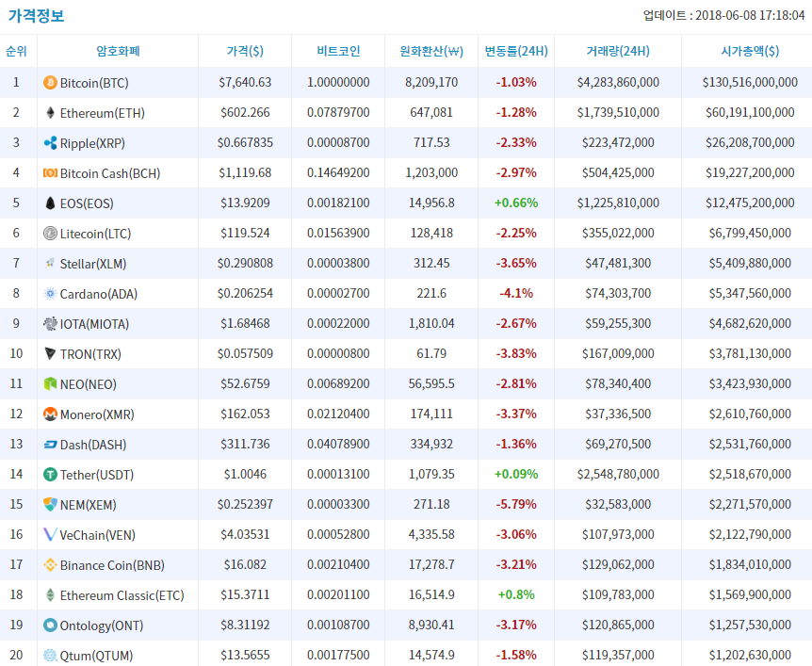Screen dimensions: 812x666
Task: Open the TRON(TRX) coin name
Action: click(90, 354)
